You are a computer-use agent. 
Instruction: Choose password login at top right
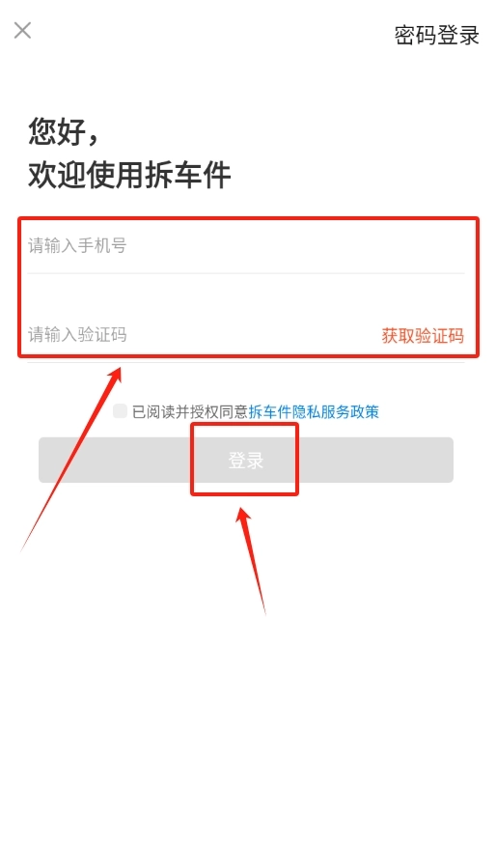point(436,36)
